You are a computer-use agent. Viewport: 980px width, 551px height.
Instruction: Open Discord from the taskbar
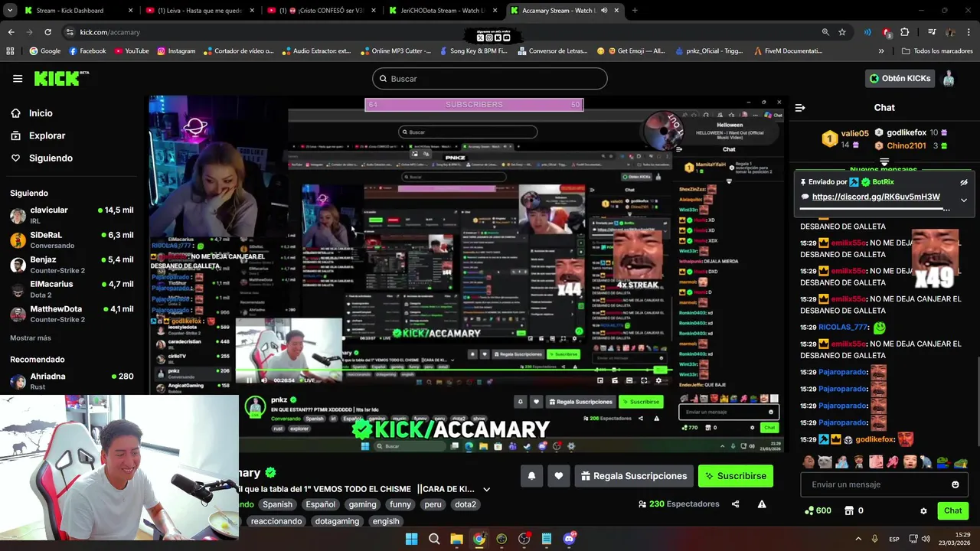point(569,539)
